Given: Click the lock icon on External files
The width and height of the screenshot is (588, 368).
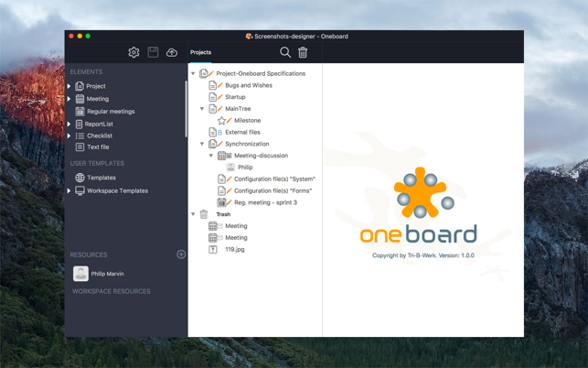Looking at the screenshot, I should (219, 132).
